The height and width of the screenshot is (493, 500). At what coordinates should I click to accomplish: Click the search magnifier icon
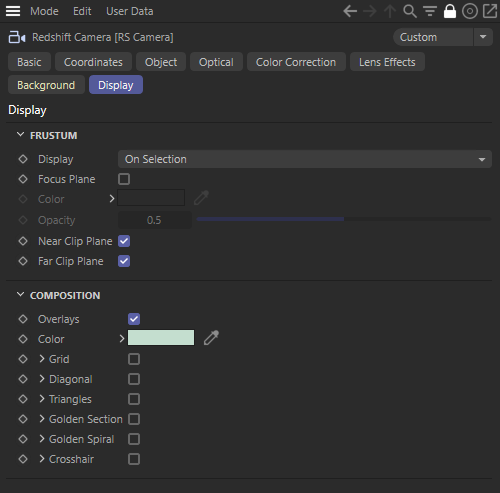tap(410, 11)
